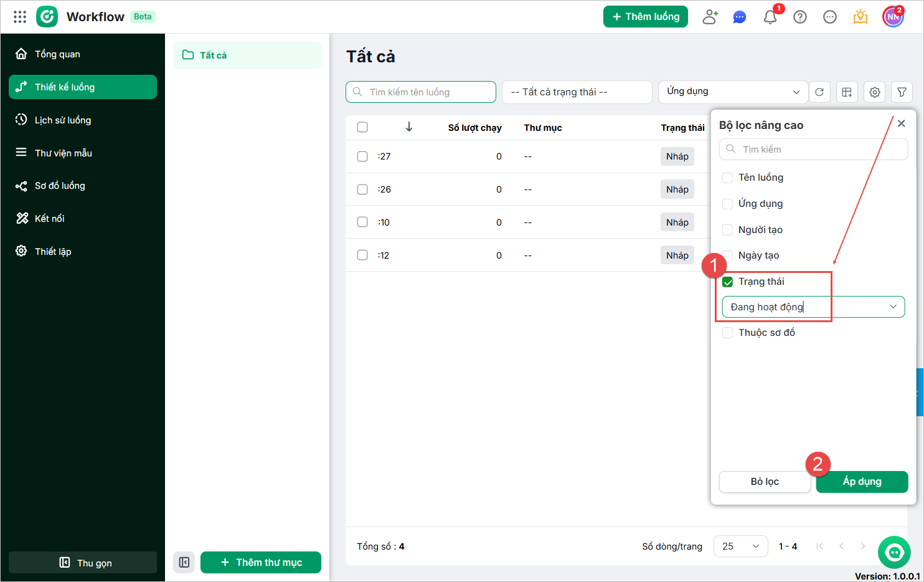Tick the Người tạo filter checkbox

pos(727,230)
